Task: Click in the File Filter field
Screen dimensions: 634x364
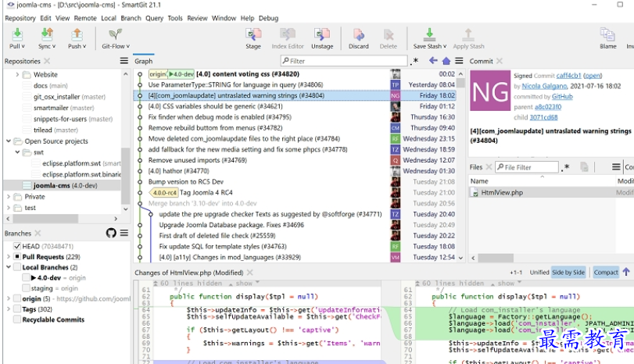Action: 527,167
